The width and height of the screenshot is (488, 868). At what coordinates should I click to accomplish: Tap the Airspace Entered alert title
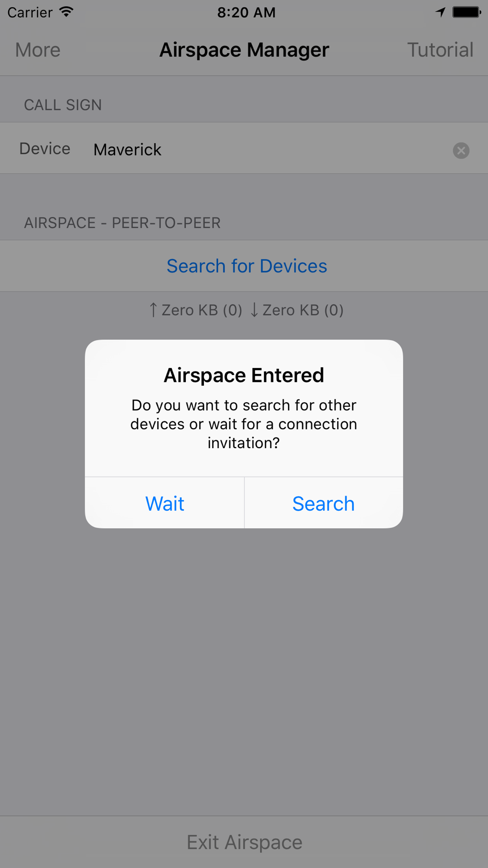244,375
